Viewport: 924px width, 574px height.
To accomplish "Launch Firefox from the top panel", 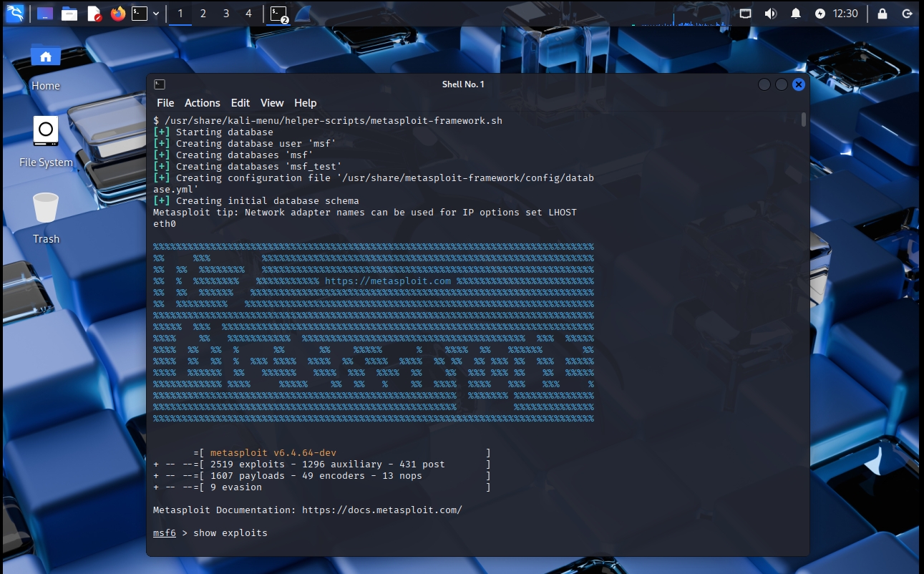I will (117, 14).
